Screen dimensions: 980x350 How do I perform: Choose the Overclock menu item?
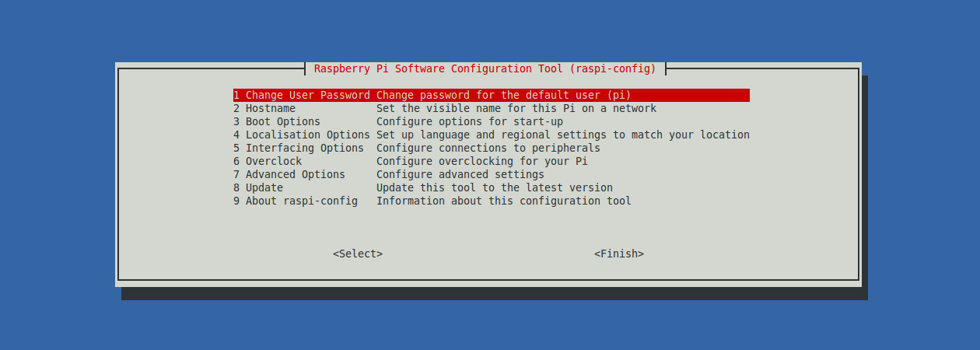[x=274, y=161]
